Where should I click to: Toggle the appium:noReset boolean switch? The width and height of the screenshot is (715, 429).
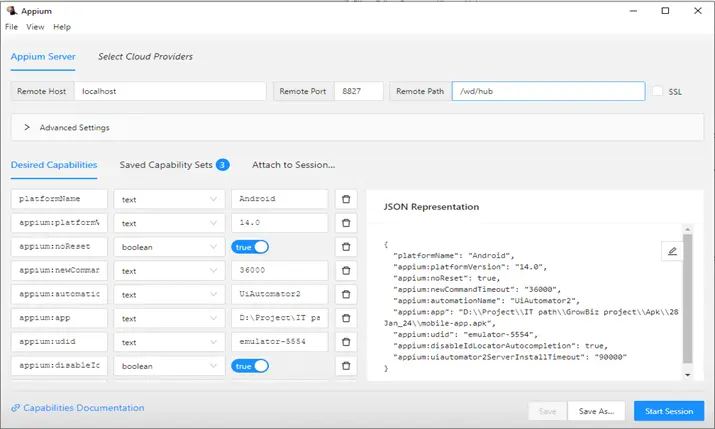[x=250, y=247]
